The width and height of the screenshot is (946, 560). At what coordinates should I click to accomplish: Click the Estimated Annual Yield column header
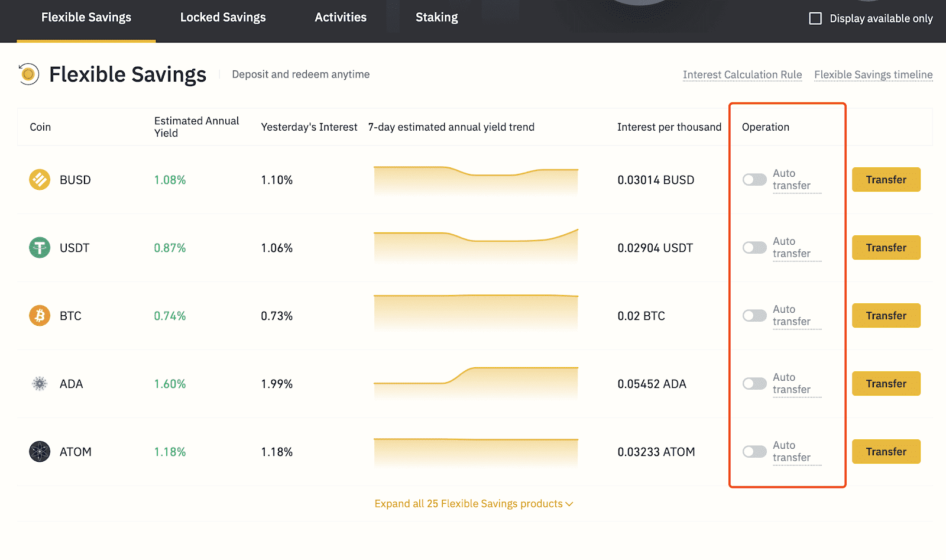196,127
